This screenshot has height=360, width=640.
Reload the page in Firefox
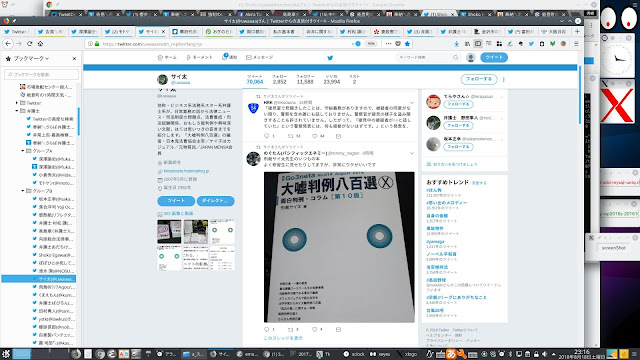click(29, 44)
